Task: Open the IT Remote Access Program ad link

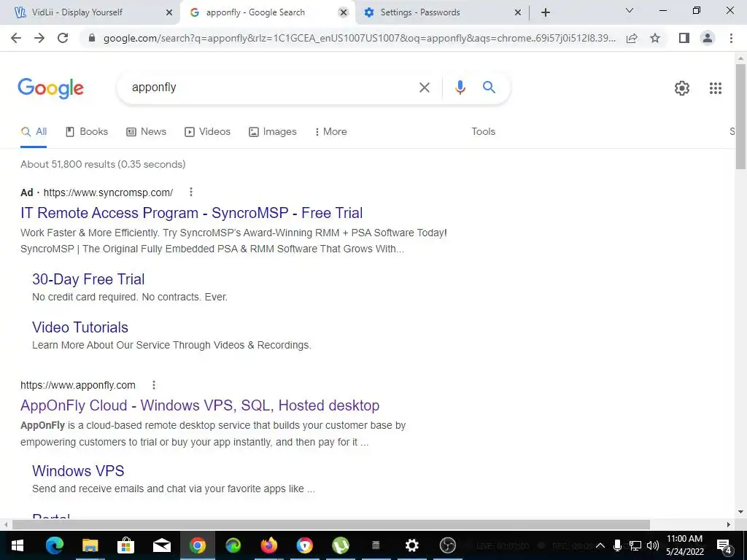Action: click(x=192, y=213)
